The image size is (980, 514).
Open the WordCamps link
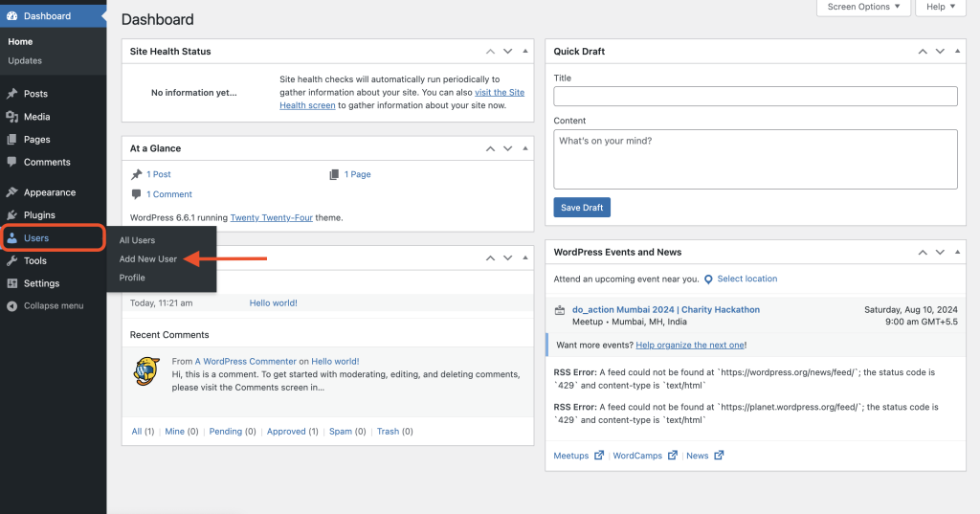coord(637,456)
